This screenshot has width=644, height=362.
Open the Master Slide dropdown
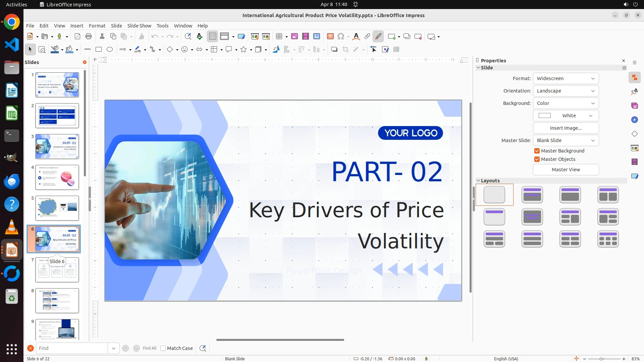(566, 140)
